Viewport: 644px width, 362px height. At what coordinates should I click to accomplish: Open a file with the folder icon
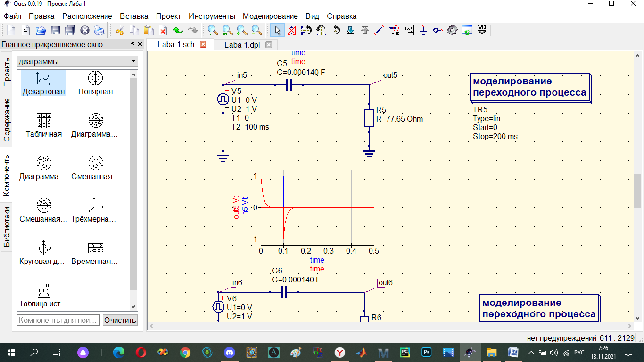(41, 31)
